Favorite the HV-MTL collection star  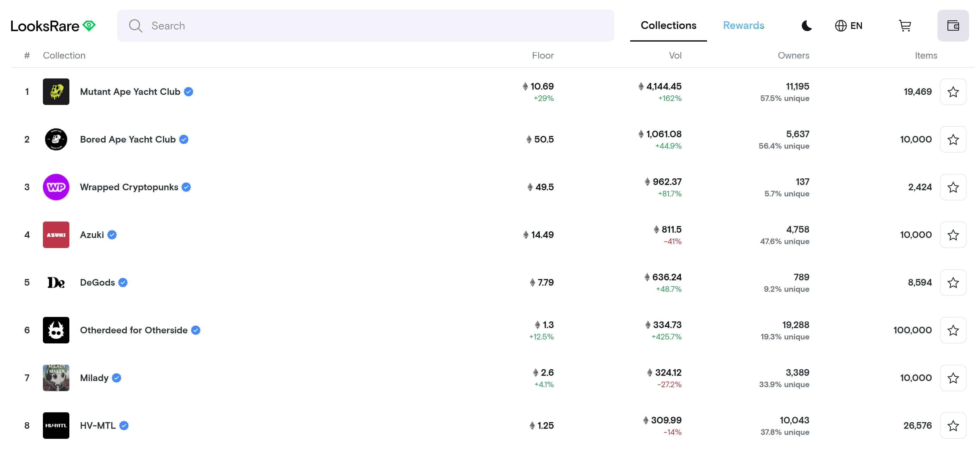[953, 426]
